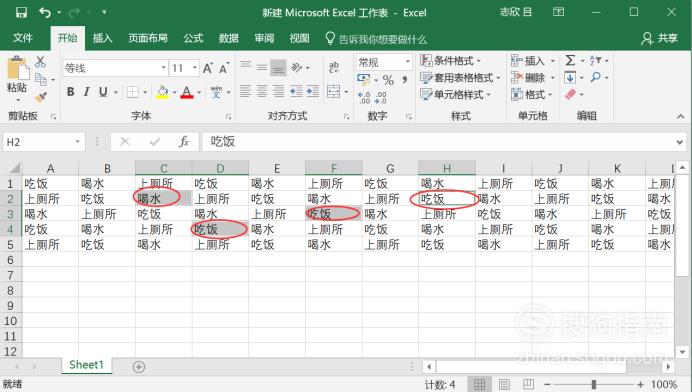
Task: Increase decimal places
Action: point(364,98)
